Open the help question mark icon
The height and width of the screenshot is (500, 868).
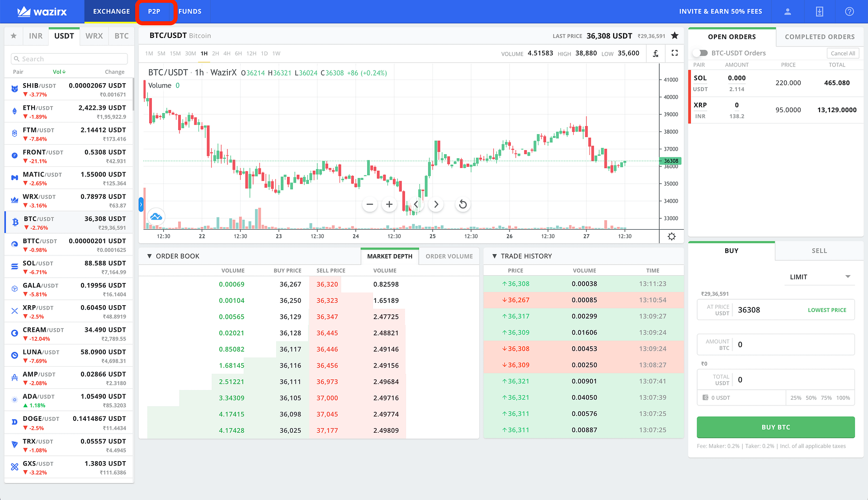point(849,11)
